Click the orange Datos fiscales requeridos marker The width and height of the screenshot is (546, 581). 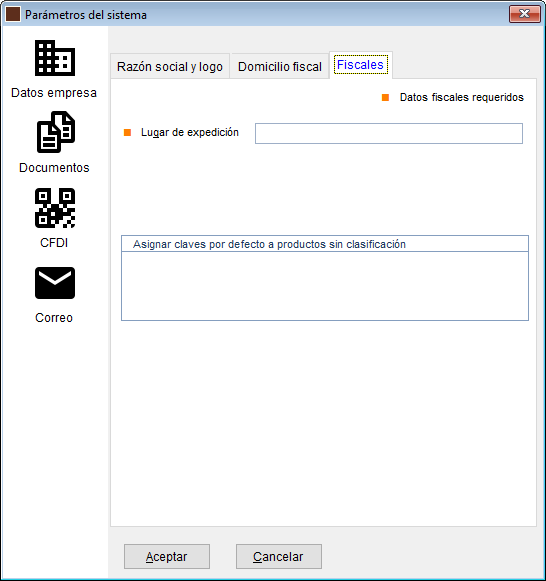[x=385, y=97]
